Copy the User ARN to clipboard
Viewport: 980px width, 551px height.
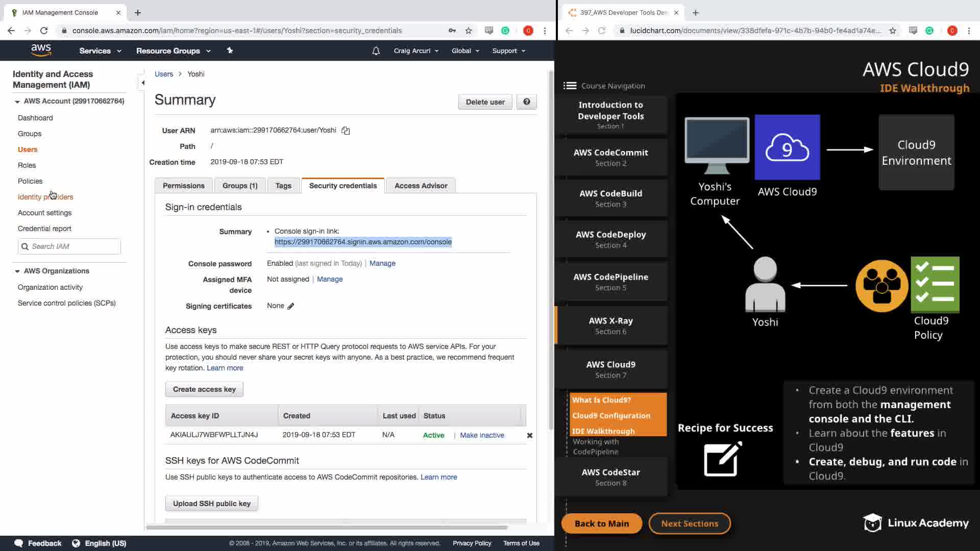click(346, 131)
